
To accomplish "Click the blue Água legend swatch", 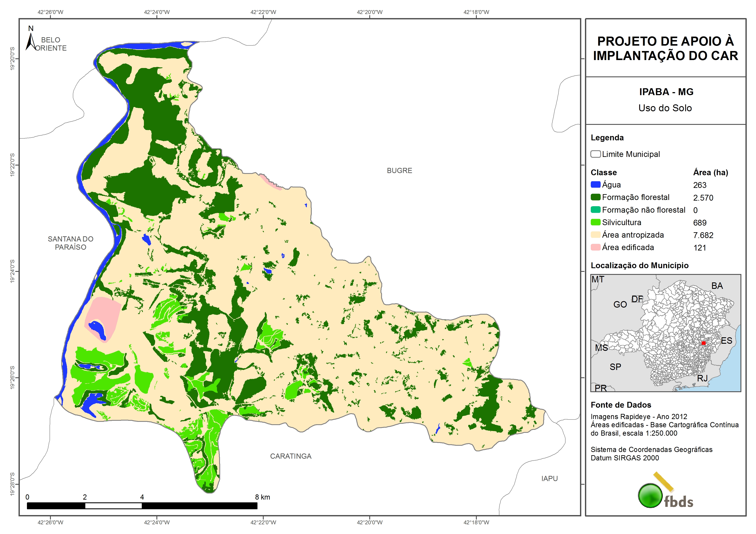I will pos(595,185).
